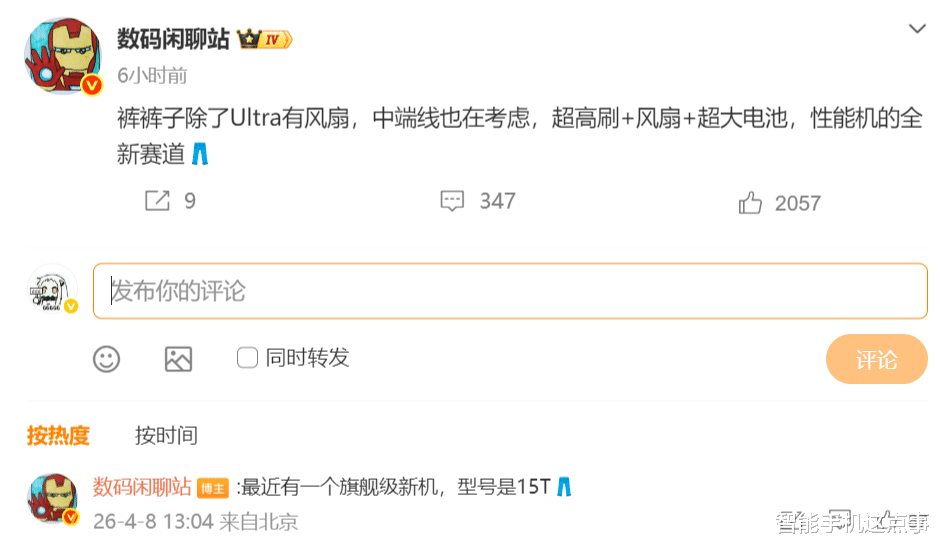Click the pants emoji ending the post
Image resolution: width=941 pixels, height=548 pixels.
click(200, 155)
